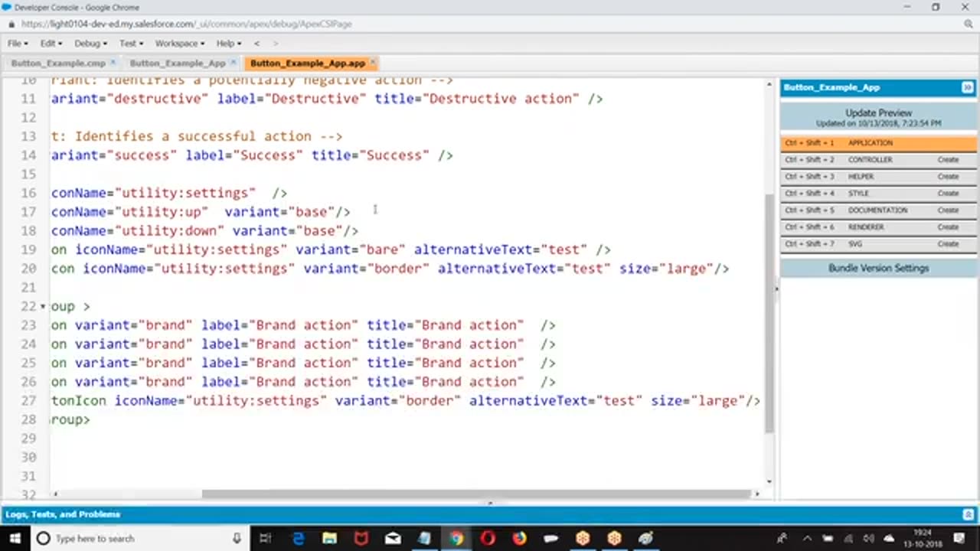
Task: Open the Help menu
Action: tap(228, 44)
